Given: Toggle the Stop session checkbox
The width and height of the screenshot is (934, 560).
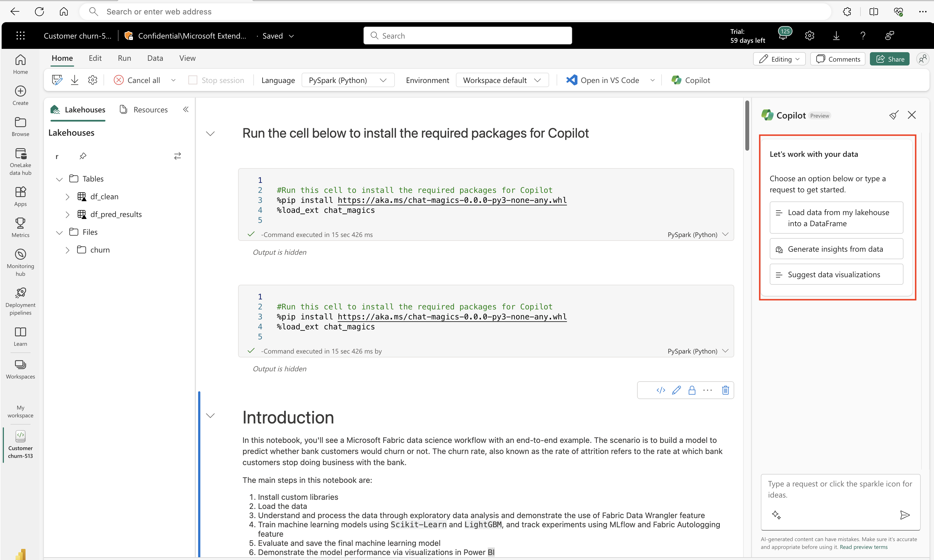Looking at the screenshot, I should tap(193, 80).
